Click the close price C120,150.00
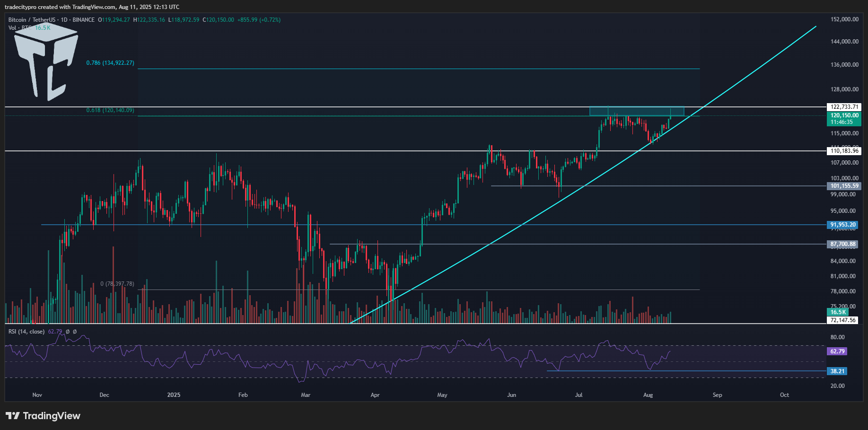 pyautogui.click(x=219, y=20)
